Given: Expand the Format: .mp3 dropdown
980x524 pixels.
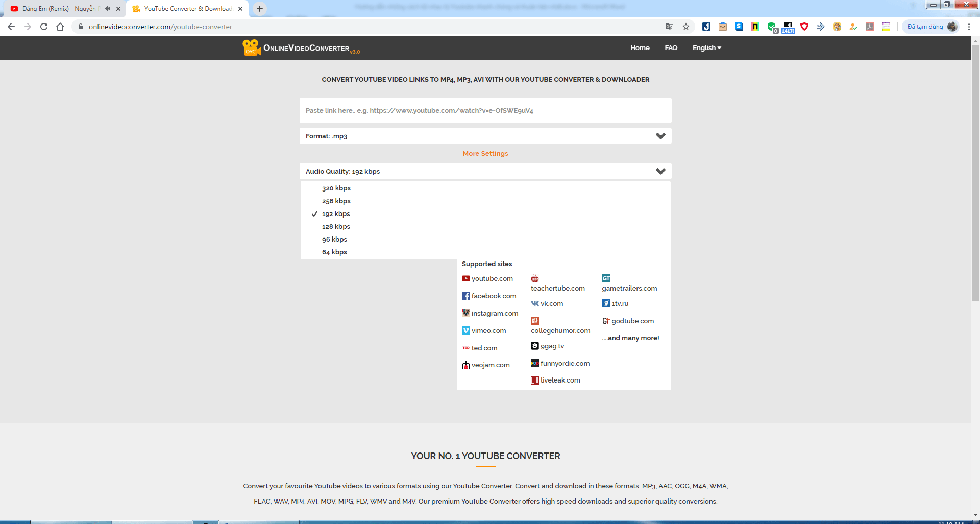Looking at the screenshot, I should [485, 136].
